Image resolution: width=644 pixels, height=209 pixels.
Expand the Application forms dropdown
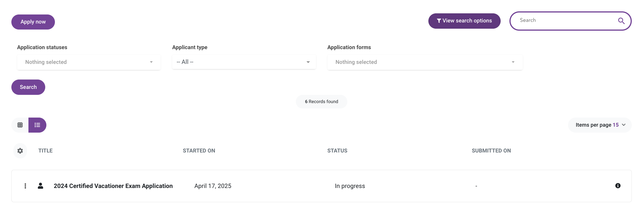[x=425, y=62]
